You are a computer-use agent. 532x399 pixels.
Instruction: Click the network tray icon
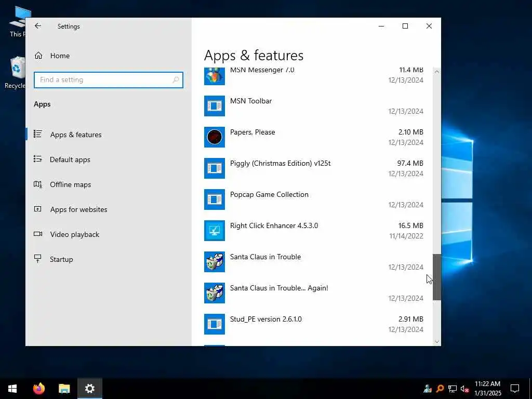[453, 389]
